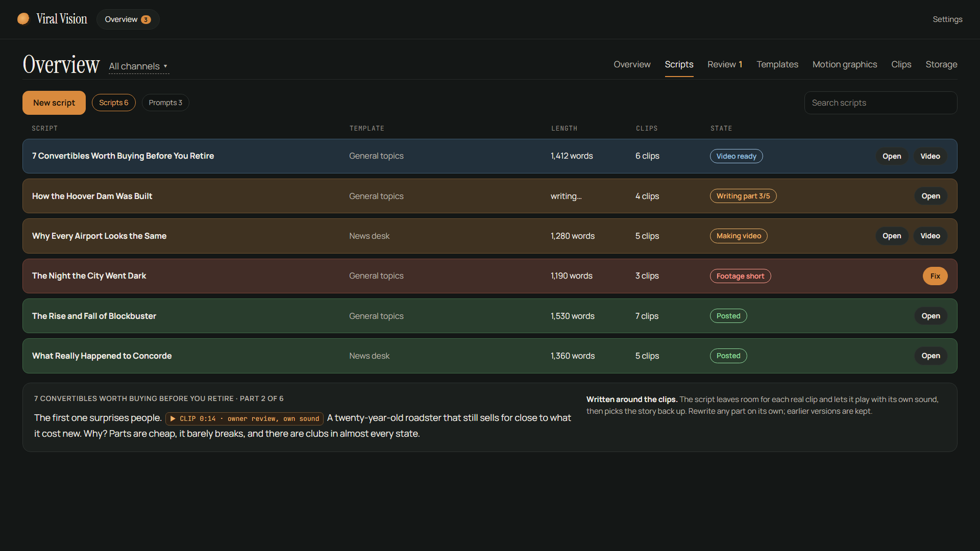
Task: Select title 'How the Hoover Dam Was Built'
Action: (92, 196)
